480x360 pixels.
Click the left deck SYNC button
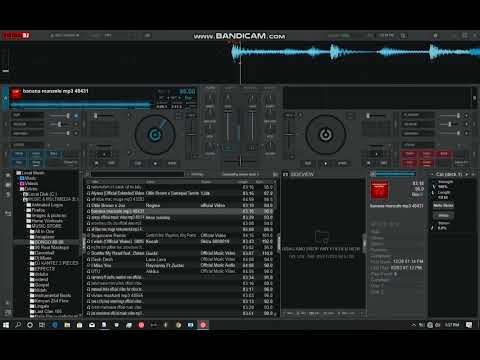pos(172,163)
